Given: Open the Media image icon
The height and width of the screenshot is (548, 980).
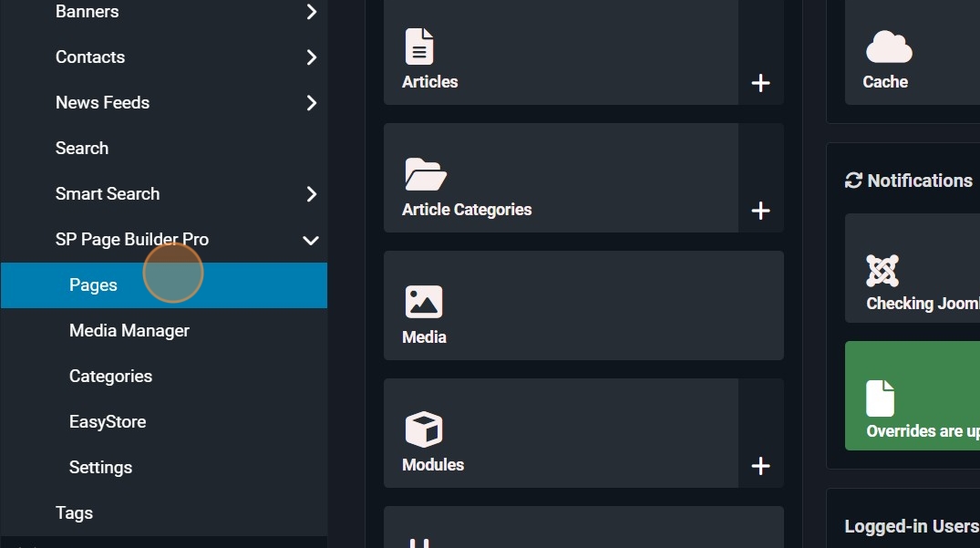Looking at the screenshot, I should tap(424, 302).
